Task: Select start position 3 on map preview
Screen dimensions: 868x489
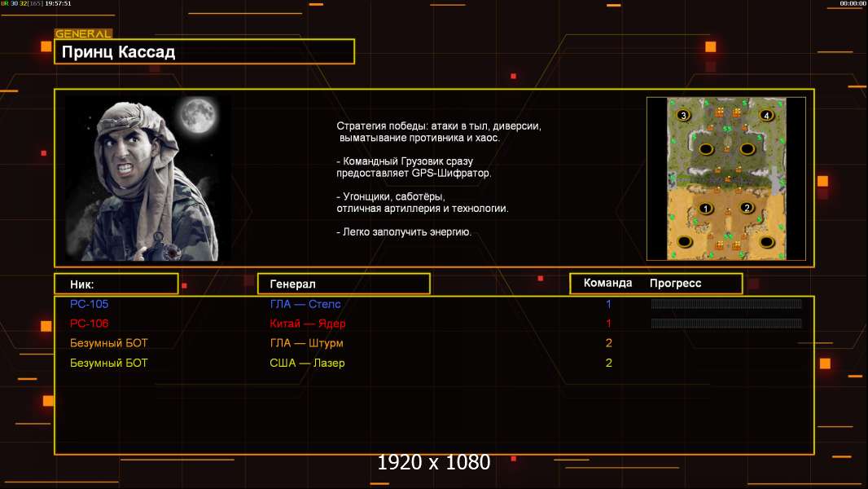Action: 684,115
